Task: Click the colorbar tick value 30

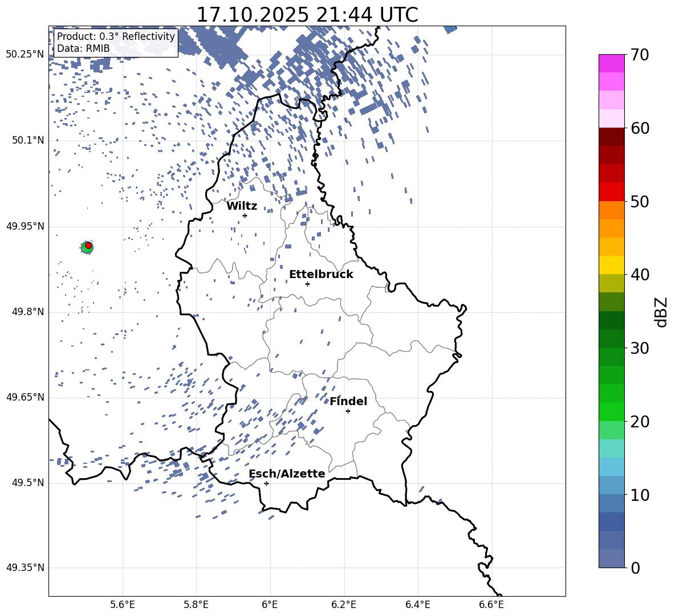Action: coord(640,348)
